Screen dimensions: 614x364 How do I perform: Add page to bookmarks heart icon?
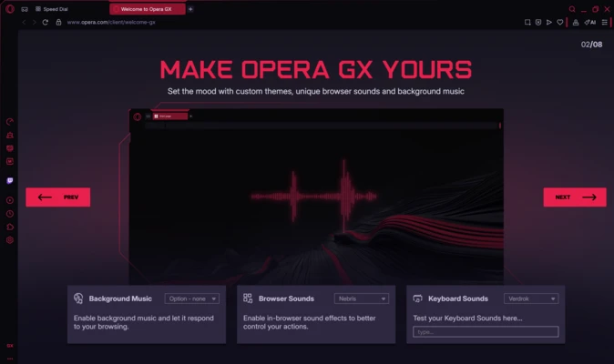(x=560, y=22)
